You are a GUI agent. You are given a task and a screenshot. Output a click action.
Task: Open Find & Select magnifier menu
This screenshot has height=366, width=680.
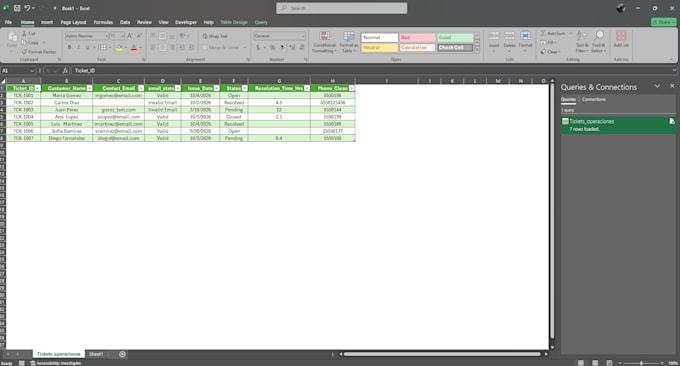[598, 42]
